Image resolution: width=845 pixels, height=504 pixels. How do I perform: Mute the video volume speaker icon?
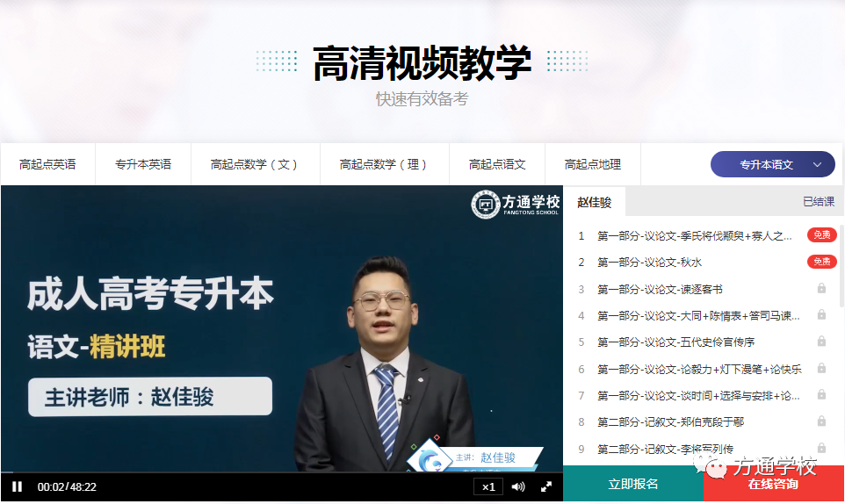point(518,486)
